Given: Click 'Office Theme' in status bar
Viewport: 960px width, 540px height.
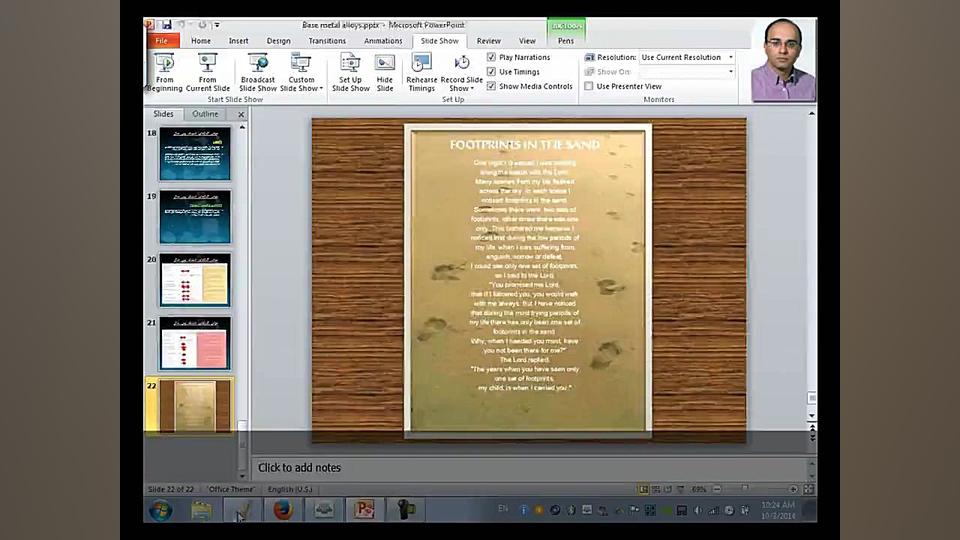Looking at the screenshot, I should 231,489.
